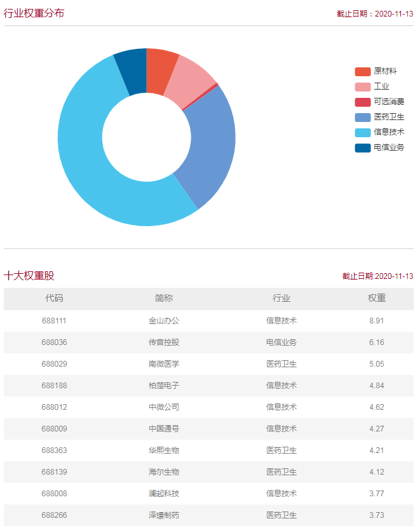Select the 行业权重分布 section heading
420x528 pixels.
click(x=34, y=13)
